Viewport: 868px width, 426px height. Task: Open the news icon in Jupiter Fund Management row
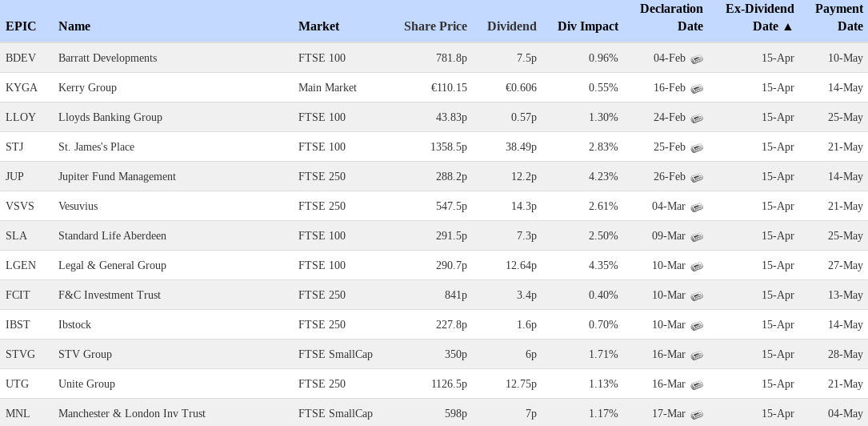697,177
